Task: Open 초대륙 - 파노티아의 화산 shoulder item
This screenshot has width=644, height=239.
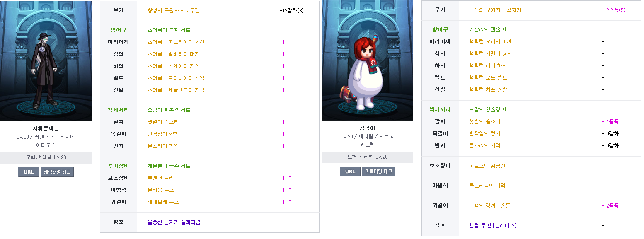Action: click(176, 42)
